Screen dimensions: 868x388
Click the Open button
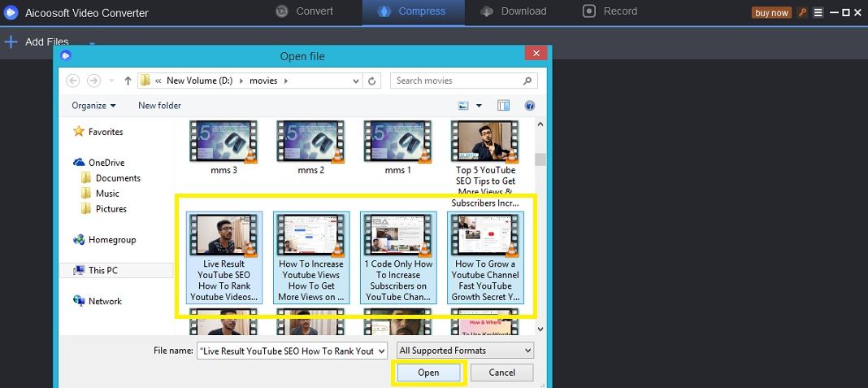(428, 373)
